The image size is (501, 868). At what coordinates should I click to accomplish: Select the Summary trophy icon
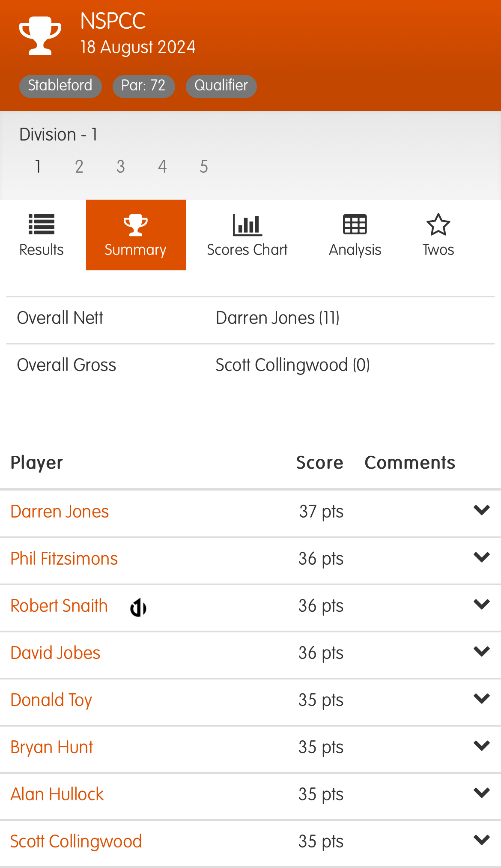[135, 225]
